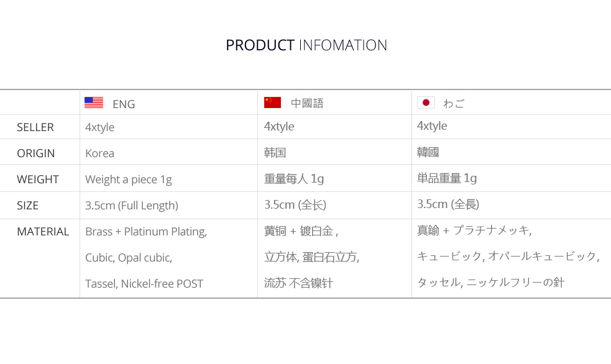This screenshot has width=611, height=364.
Task: Click the US flag icon
Action: 94,102
